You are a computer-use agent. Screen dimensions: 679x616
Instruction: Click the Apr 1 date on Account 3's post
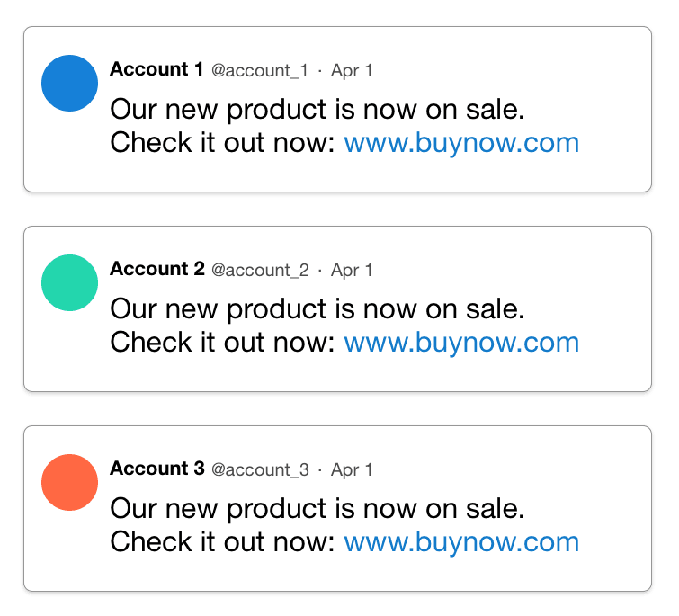coord(352,469)
